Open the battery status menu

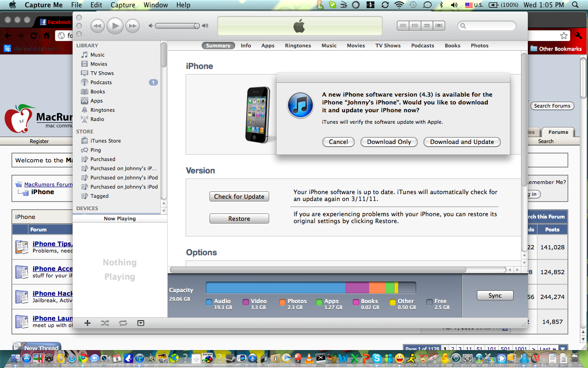point(504,5)
